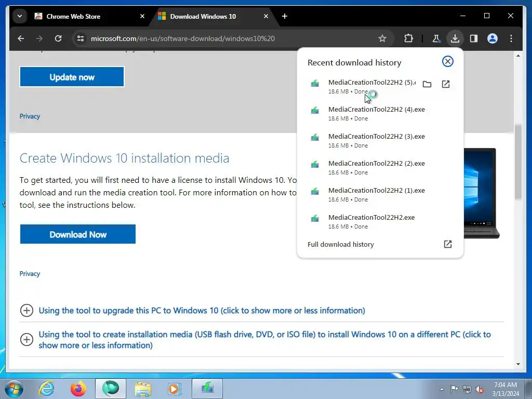Image resolution: width=532 pixels, height=399 pixels.
Task: Click the Update now button
Action: (x=72, y=77)
